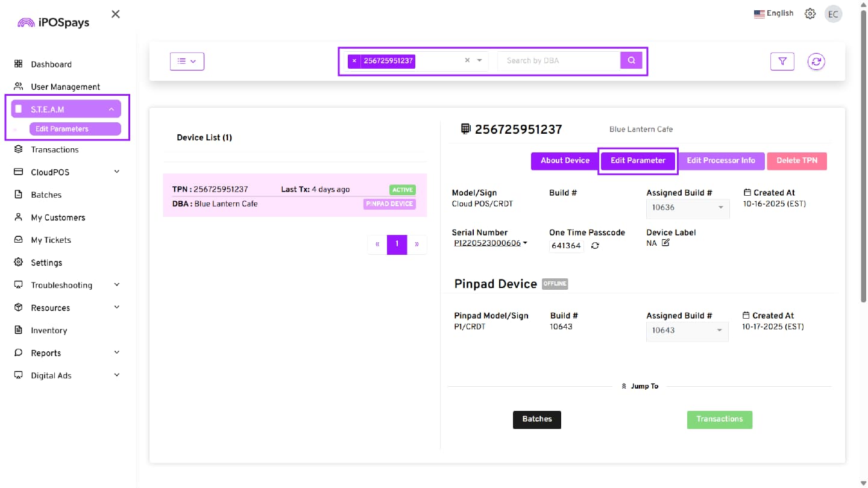Screen dimensions: 868x488
Task: Open the Dashboard menu item
Action: point(51,64)
